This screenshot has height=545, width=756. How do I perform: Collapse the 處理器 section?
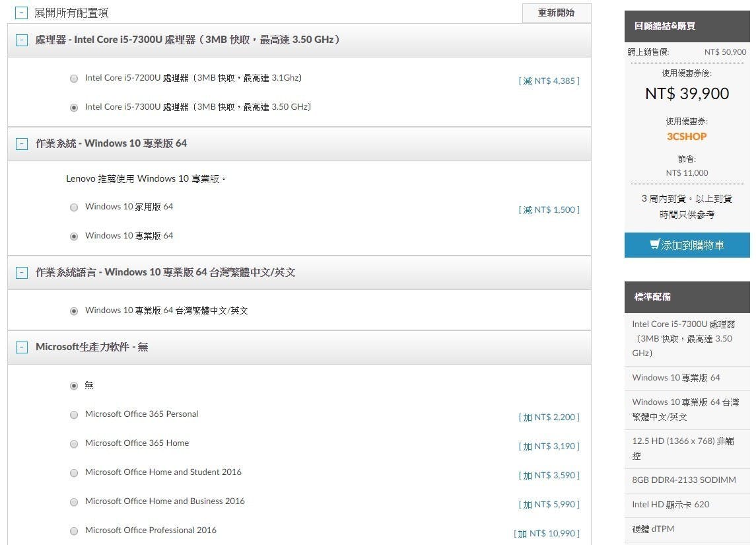[22, 40]
